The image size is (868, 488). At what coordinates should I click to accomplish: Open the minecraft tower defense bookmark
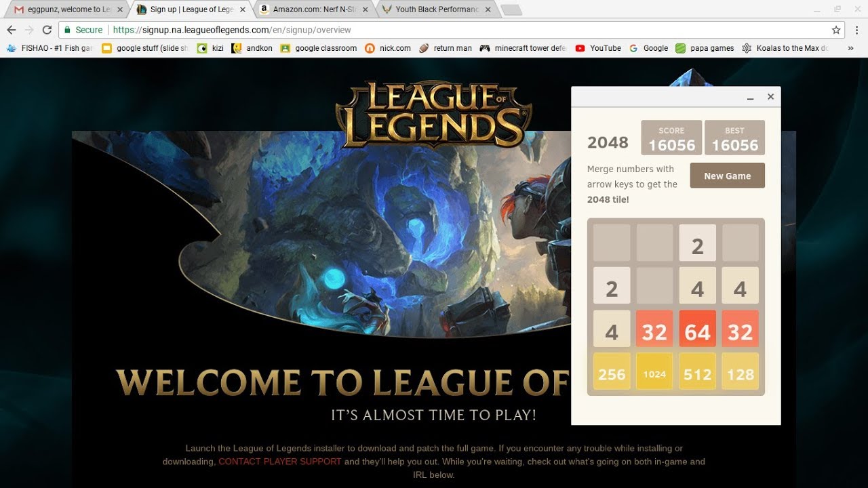[x=523, y=48]
